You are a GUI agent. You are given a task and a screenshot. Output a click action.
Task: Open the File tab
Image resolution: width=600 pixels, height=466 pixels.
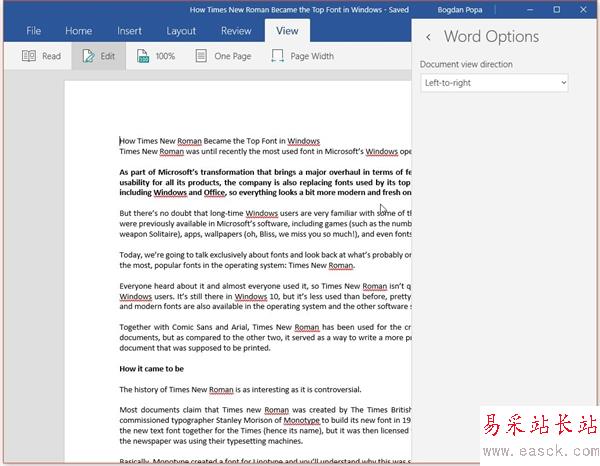(x=33, y=31)
